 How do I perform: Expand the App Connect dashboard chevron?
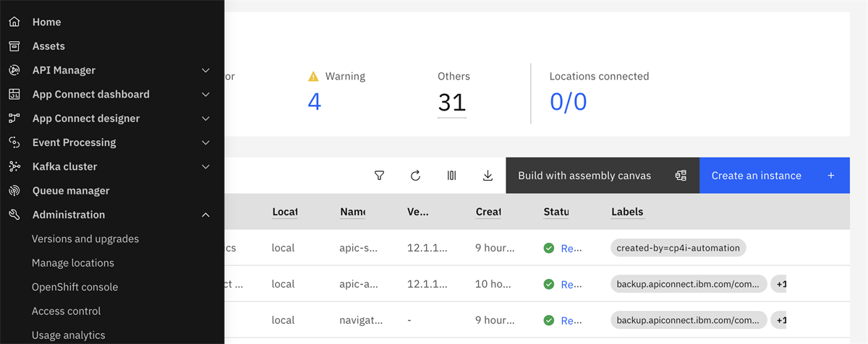(x=205, y=94)
